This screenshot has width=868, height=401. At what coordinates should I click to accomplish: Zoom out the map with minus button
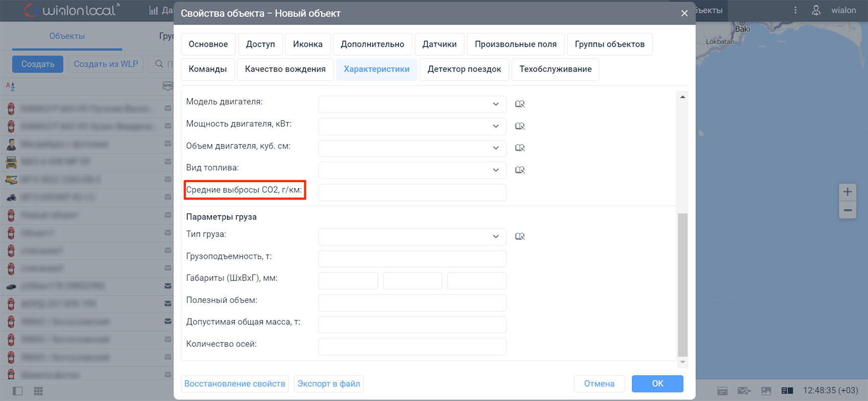coord(848,210)
